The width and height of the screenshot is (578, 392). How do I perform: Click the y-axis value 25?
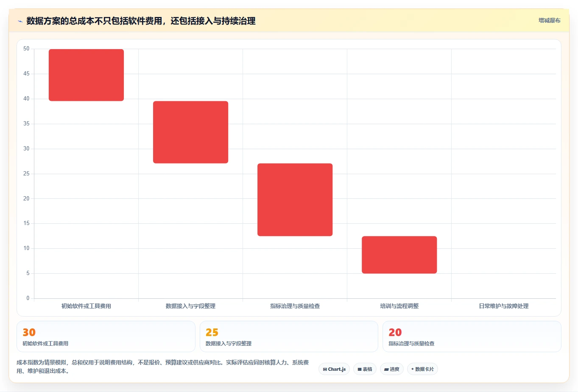(26, 173)
